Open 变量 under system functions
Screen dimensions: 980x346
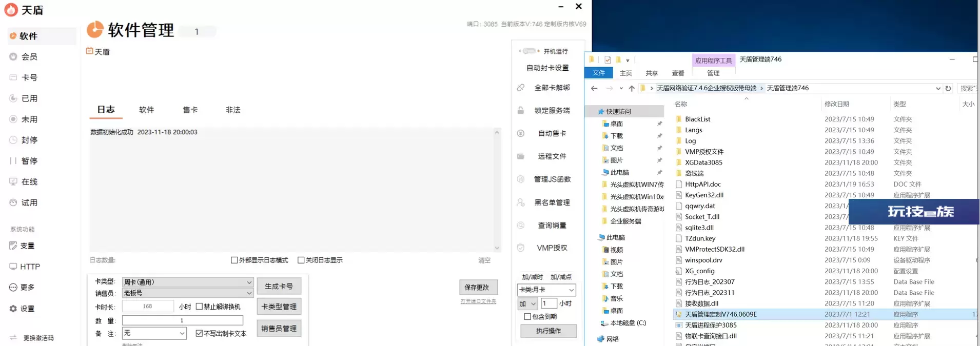pyautogui.click(x=27, y=246)
